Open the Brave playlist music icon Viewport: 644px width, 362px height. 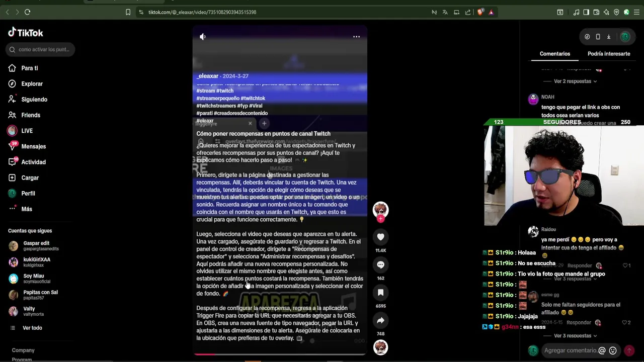click(x=576, y=12)
